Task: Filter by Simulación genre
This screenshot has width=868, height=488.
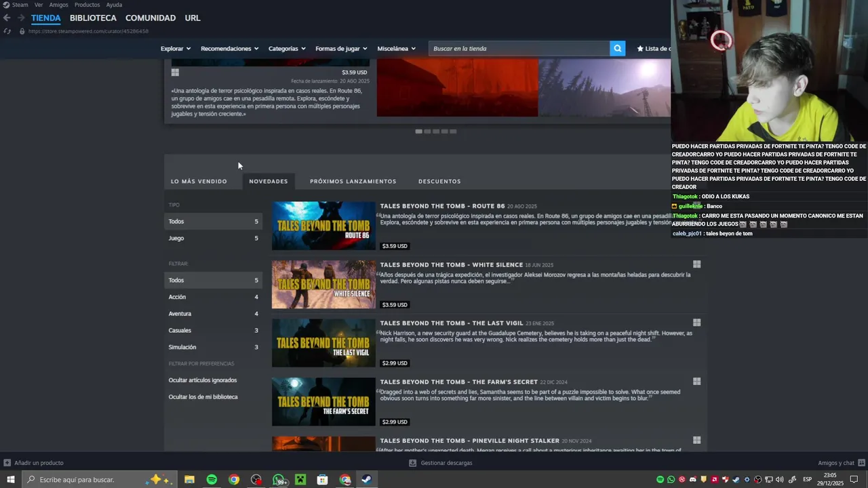Action: click(x=213, y=347)
